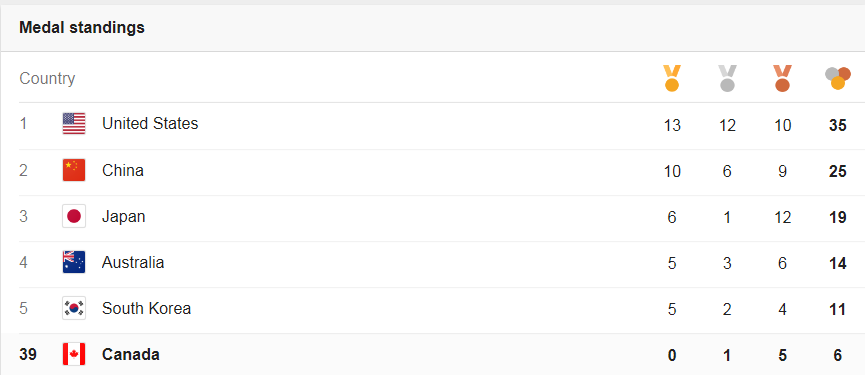Click the Australia flag icon
Screen dimensions: 865x375
74,262
